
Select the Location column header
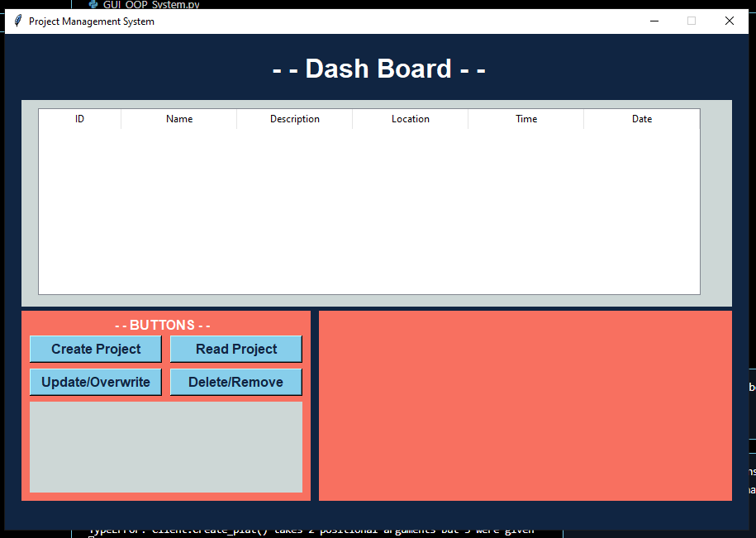(411, 119)
